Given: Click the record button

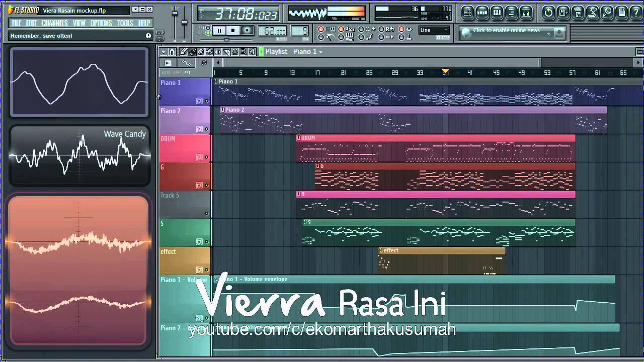Looking at the screenshot, I should tap(247, 31).
